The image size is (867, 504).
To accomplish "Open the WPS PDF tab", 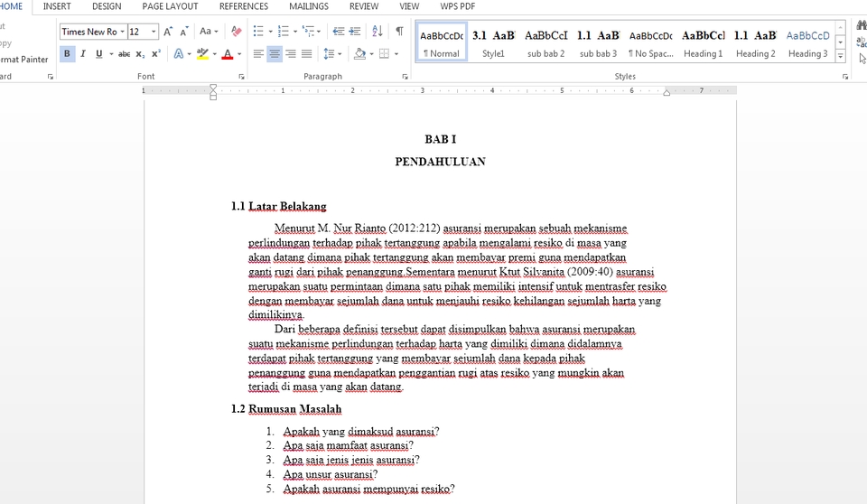I will [x=457, y=6].
